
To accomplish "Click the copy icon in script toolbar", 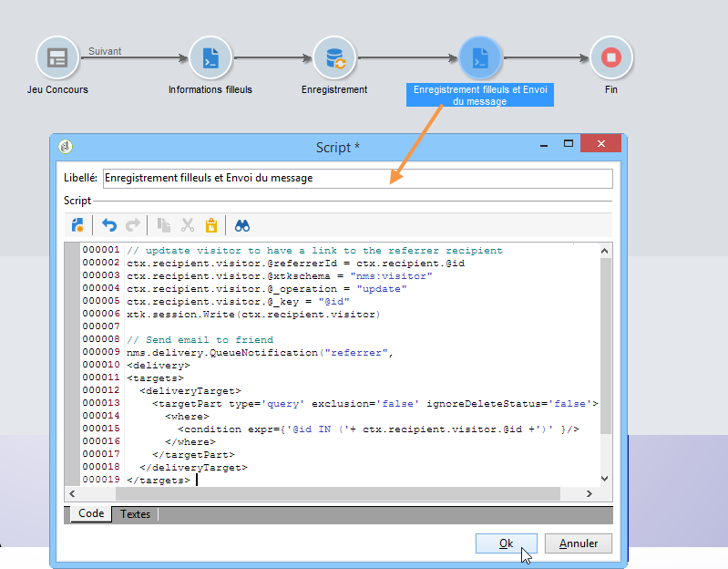I will [163, 225].
